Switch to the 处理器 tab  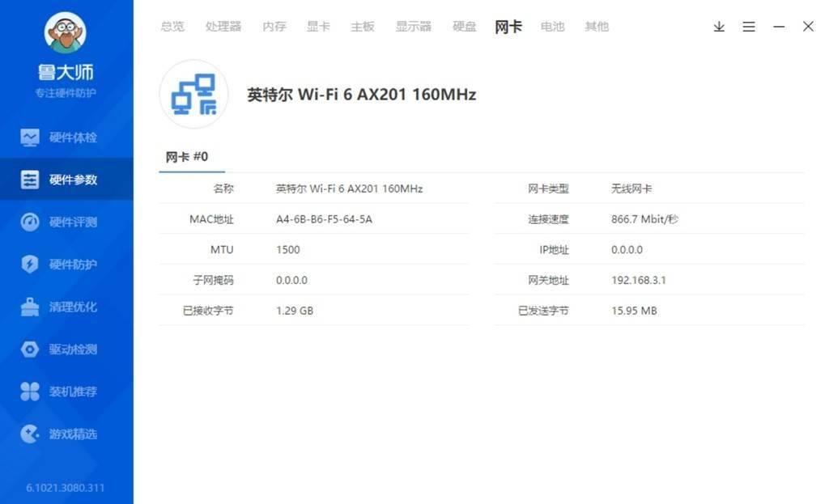[x=223, y=27]
